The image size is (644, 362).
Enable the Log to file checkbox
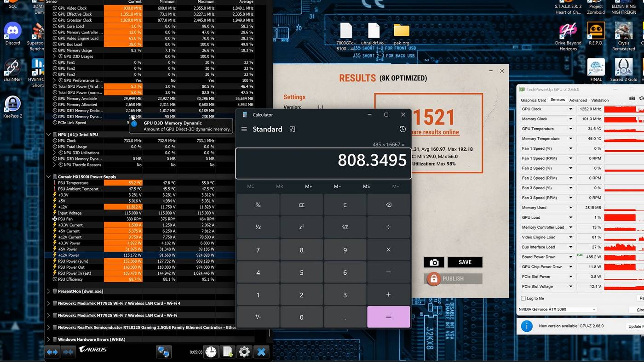tap(523, 299)
